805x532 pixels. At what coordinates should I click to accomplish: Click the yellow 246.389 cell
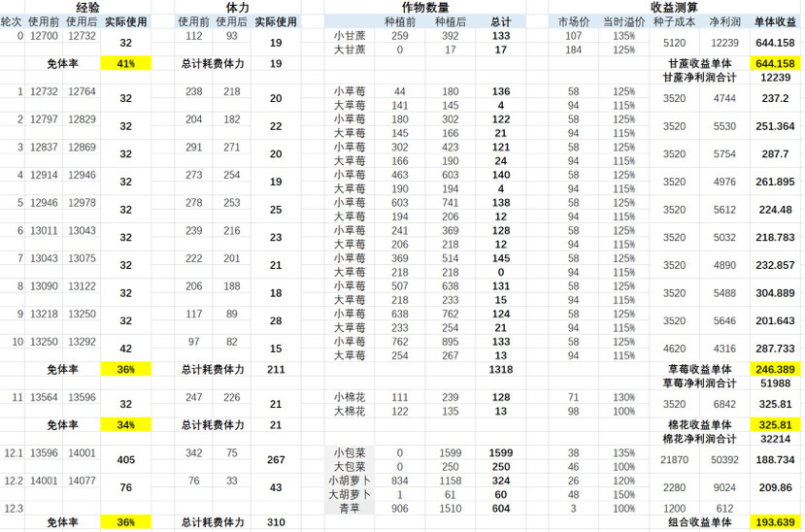[775, 369]
